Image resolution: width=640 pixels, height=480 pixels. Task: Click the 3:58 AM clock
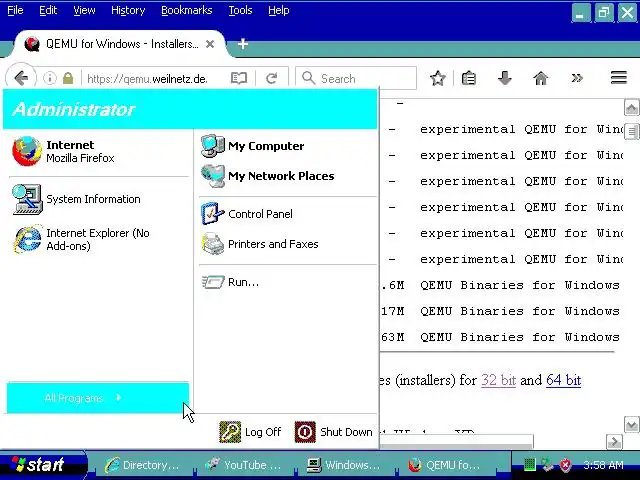pos(603,465)
